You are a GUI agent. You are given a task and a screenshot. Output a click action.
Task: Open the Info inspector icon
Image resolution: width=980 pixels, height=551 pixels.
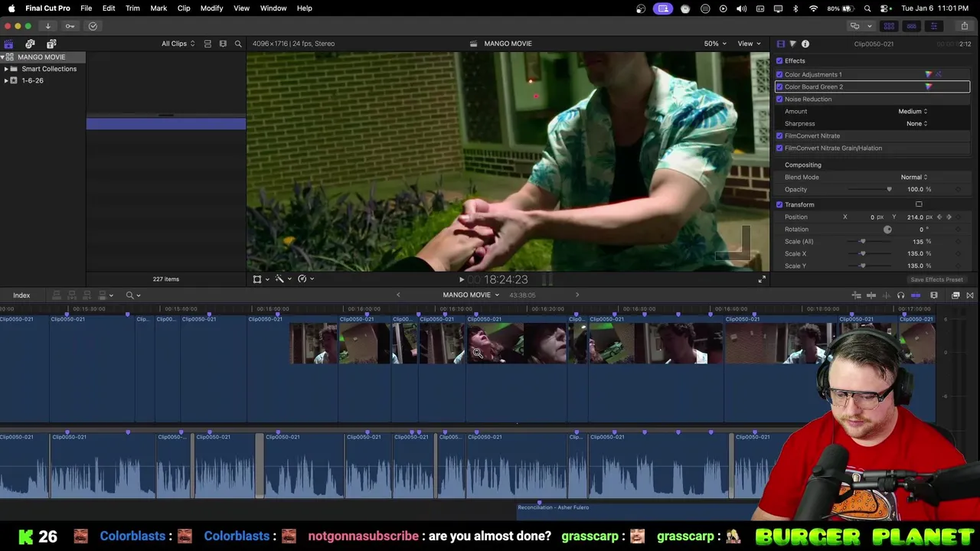tap(805, 44)
